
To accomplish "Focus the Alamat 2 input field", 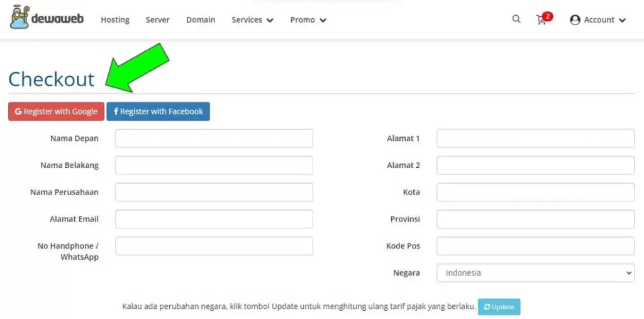I will tap(536, 165).
